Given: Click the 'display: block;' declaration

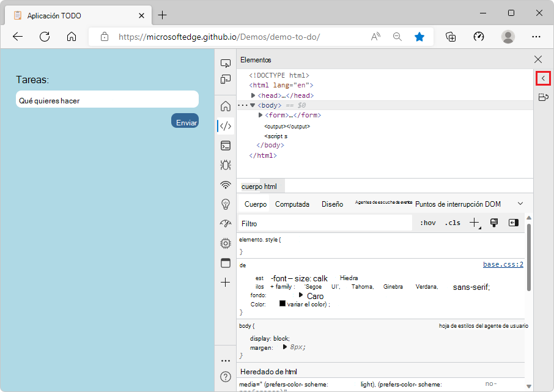Looking at the screenshot, I should [270, 339].
